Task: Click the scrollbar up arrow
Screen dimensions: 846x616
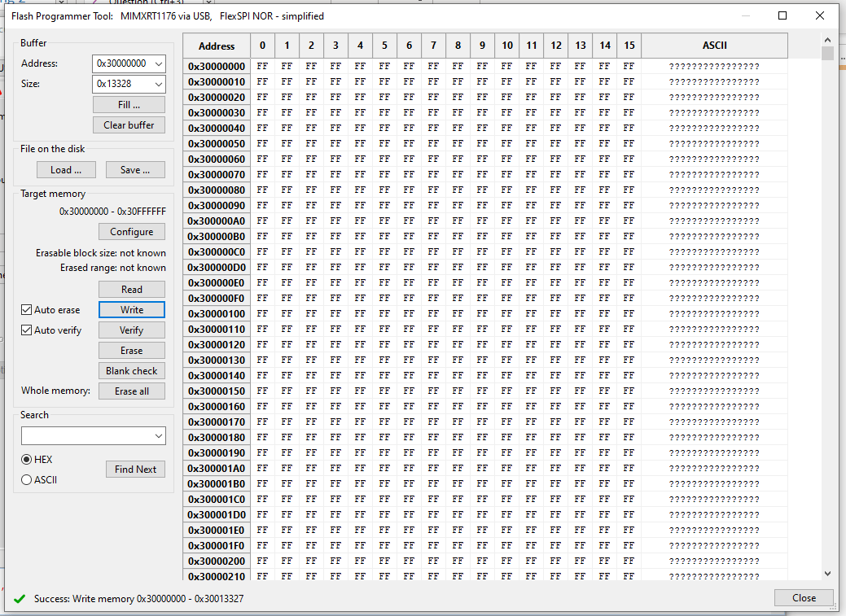Action: coord(827,38)
